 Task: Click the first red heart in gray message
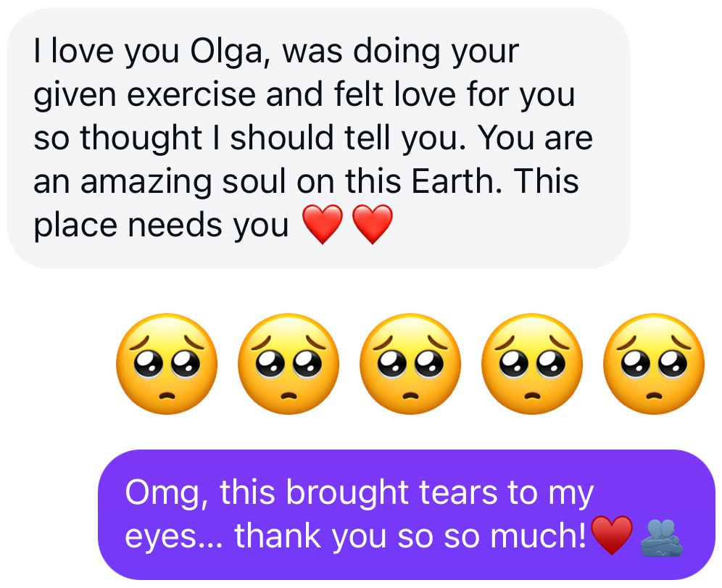coord(323,224)
